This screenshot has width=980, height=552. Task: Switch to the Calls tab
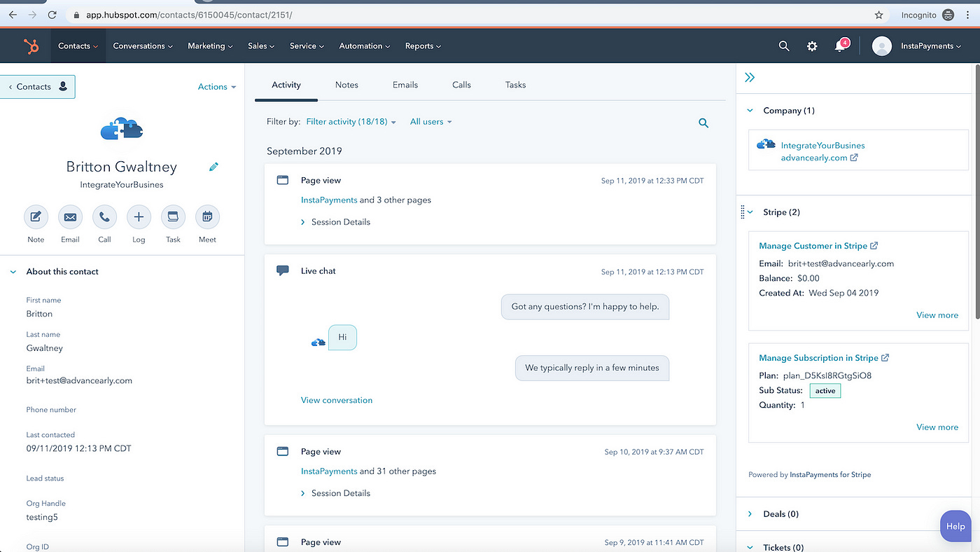461,85
